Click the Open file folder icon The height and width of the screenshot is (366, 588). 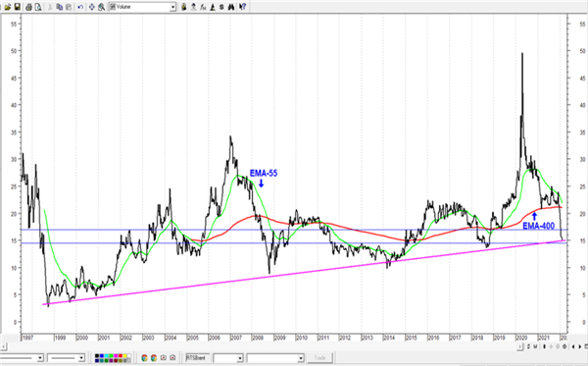[8, 7]
